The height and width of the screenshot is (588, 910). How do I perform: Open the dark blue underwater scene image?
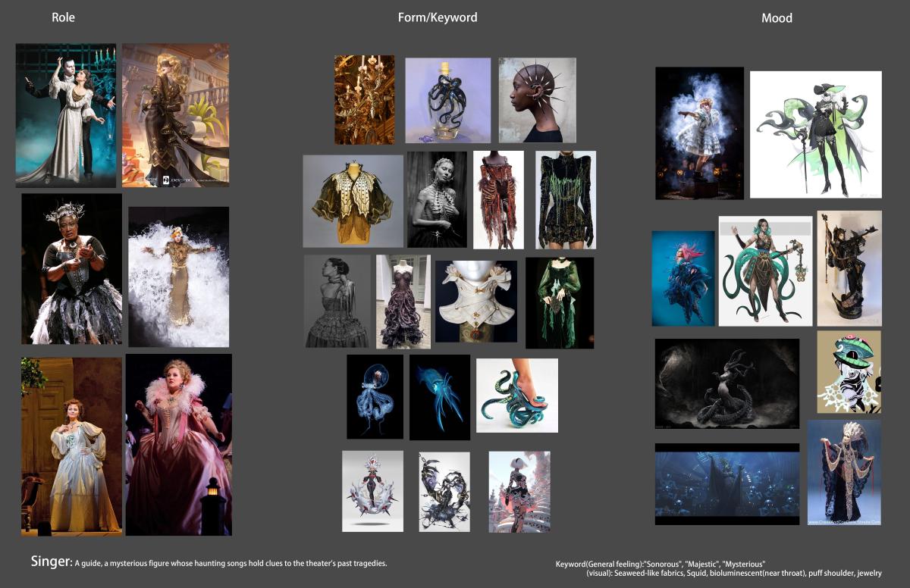[x=726, y=483]
